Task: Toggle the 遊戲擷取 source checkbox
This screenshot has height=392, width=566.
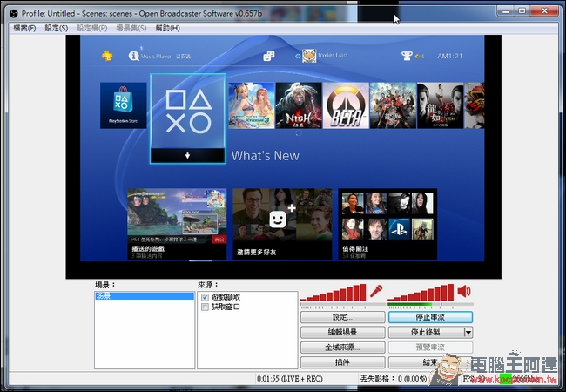Action: click(x=205, y=297)
